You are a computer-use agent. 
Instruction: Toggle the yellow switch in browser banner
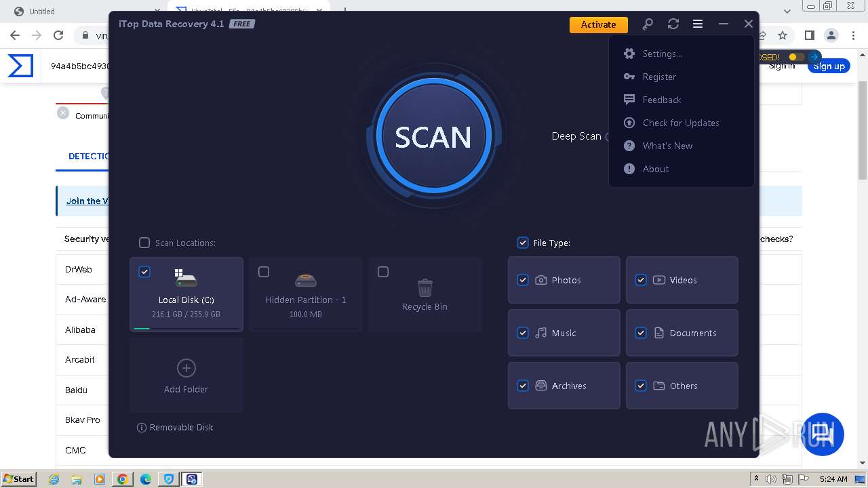(796, 57)
